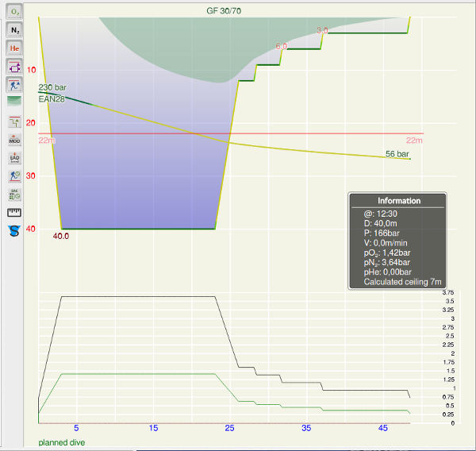Click the 25 minute mark on time axis
The image size is (476, 451).
pyautogui.click(x=230, y=429)
